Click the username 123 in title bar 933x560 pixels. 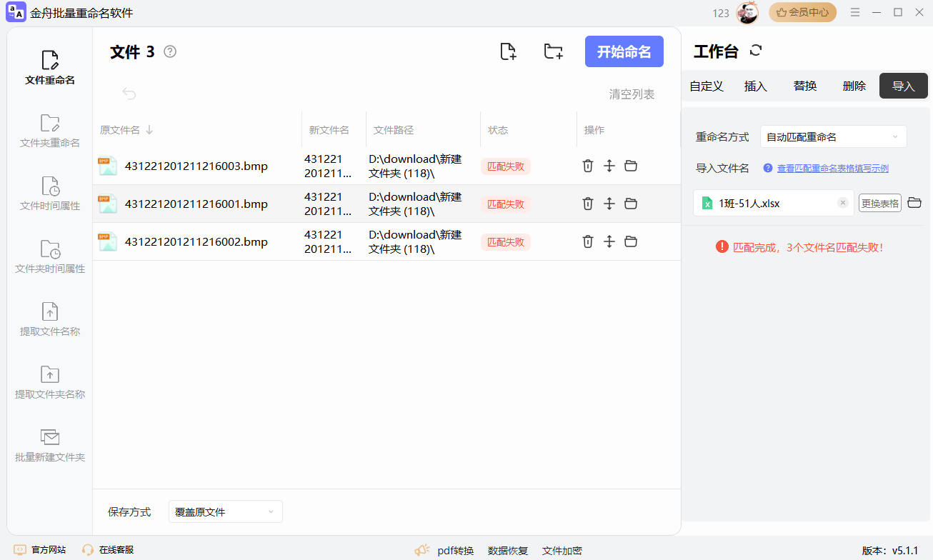[x=721, y=13]
